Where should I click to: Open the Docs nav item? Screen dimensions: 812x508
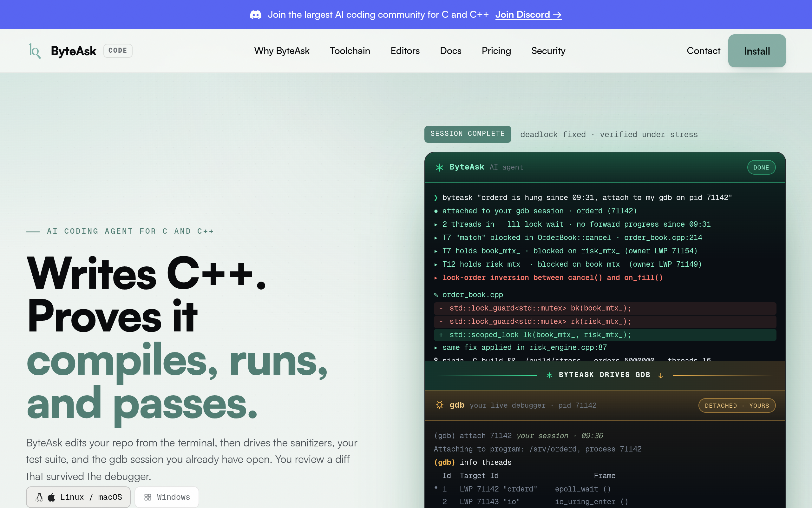(x=451, y=51)
